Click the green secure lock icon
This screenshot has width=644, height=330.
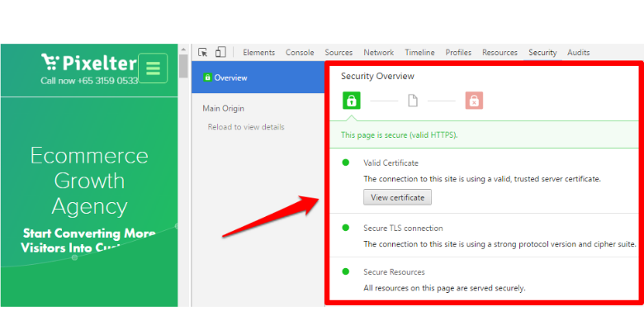click(x=352, y=101)
